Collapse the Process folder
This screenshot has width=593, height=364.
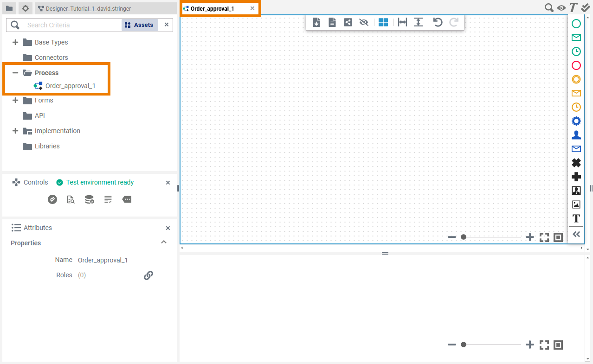pyautogui.click(x=15, y=73)
